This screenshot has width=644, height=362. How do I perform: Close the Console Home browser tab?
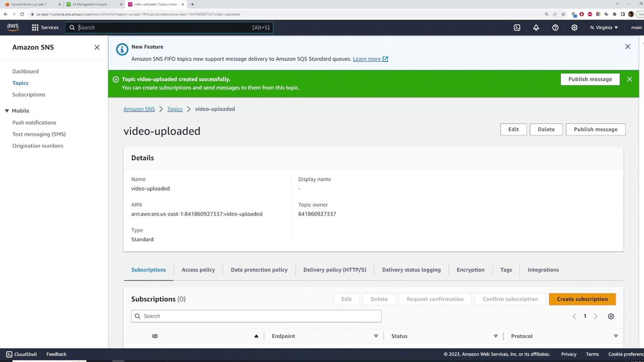point(59,4)
